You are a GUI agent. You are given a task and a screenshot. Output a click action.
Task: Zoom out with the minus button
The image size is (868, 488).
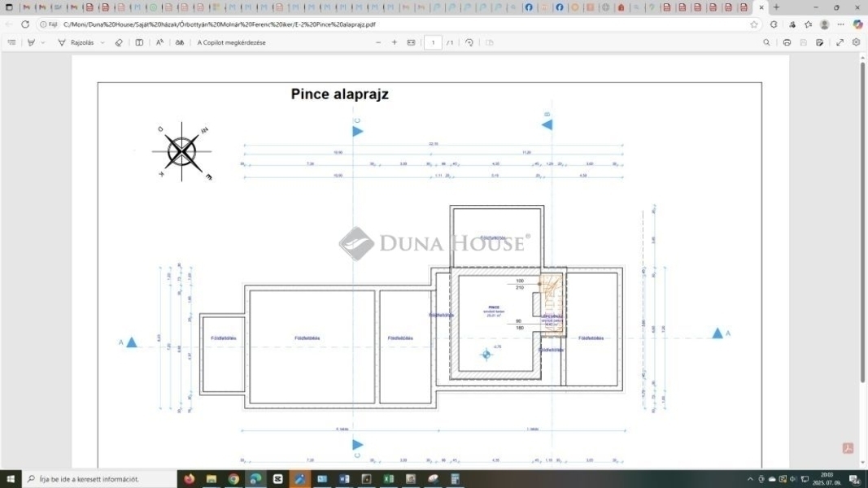pos(378,42)
